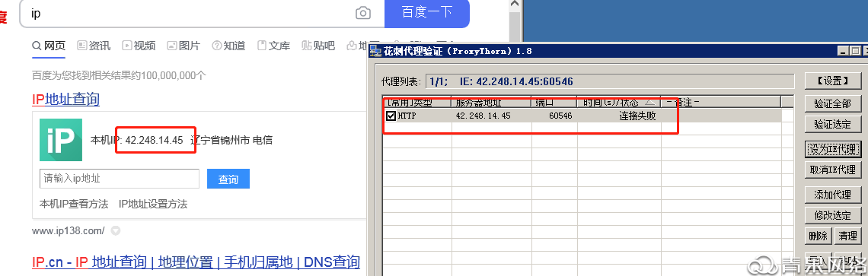Image resolution: width=868 pixels, height=276 pixels.
Task: Open the 视频 video tab
Action: [x=139, y=46]
